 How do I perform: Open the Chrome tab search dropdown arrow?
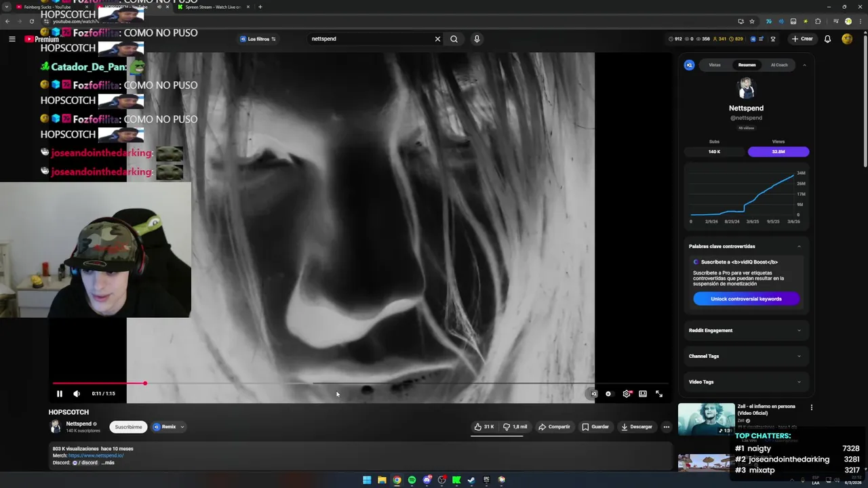(x=7, y=7)
